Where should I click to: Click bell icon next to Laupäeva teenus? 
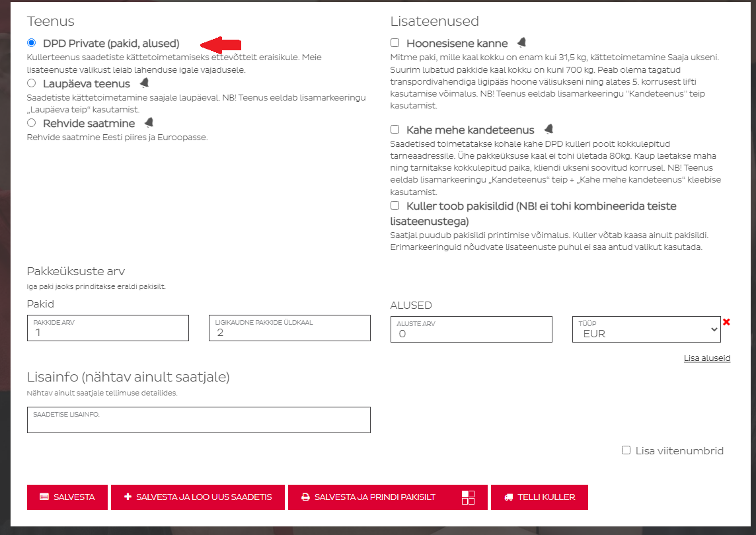(144, 83)
